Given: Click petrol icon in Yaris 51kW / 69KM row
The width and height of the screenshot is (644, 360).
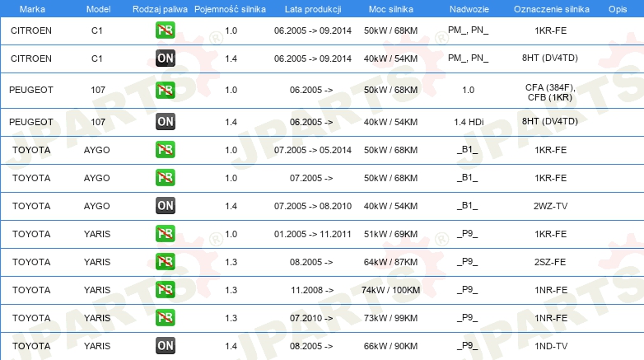Looking at the screenshot, I should (165, 233).
